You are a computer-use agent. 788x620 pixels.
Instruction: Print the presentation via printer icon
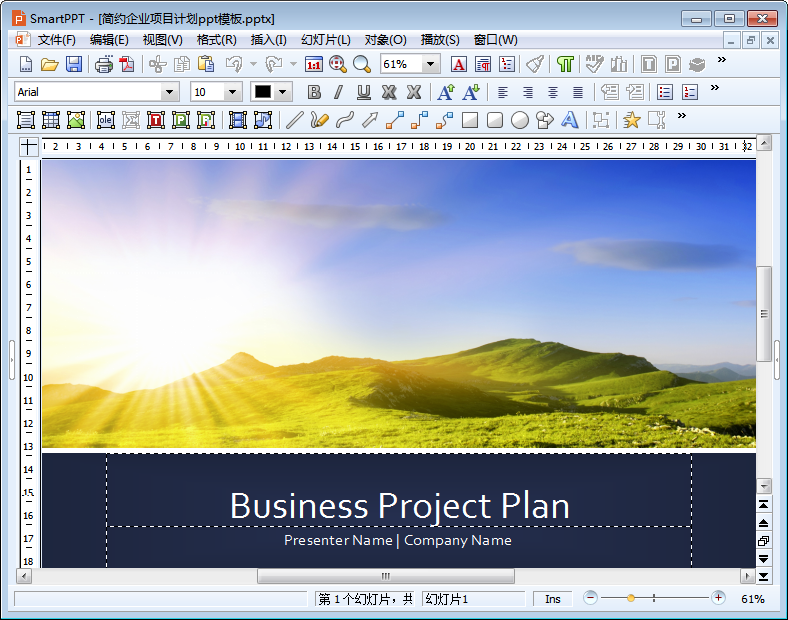click(x=104, y=64)
